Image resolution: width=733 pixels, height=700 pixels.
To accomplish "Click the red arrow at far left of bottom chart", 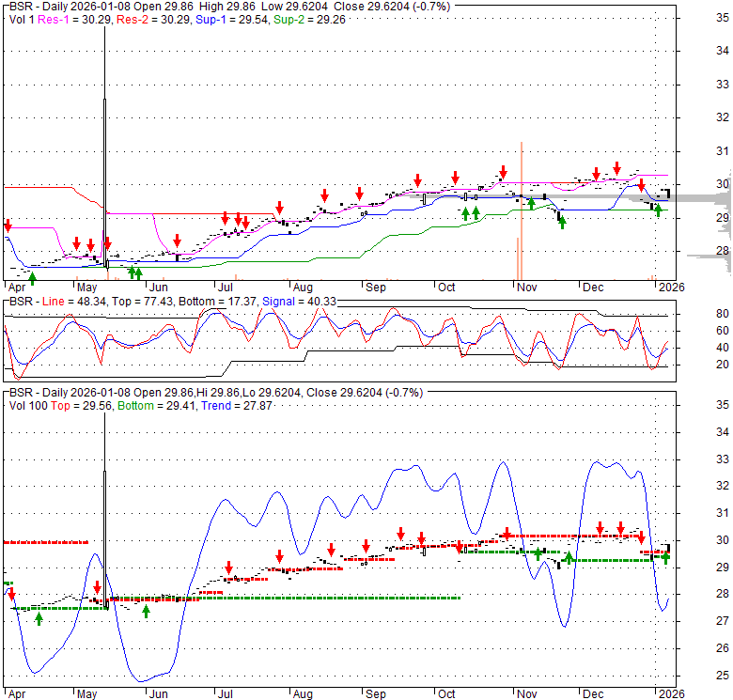I will click(11, 594).
